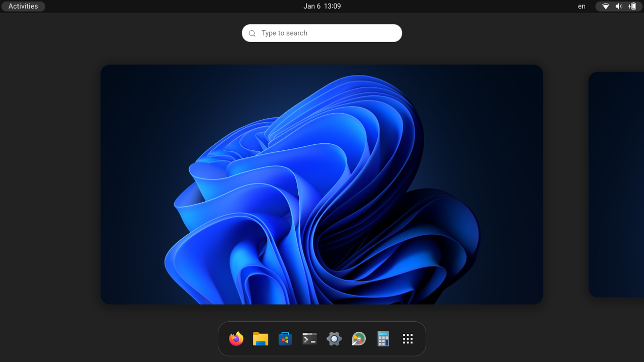The image size is (644, 362).
Task: Click the battery status icon
Action: [632, 7]
